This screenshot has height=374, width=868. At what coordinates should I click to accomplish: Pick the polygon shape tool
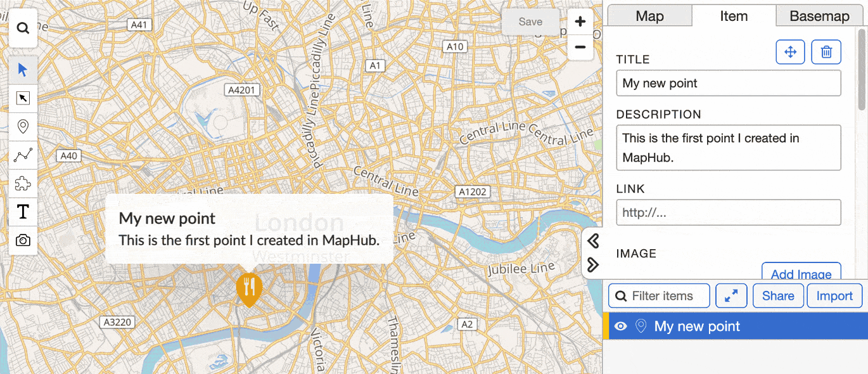[23, 184]
